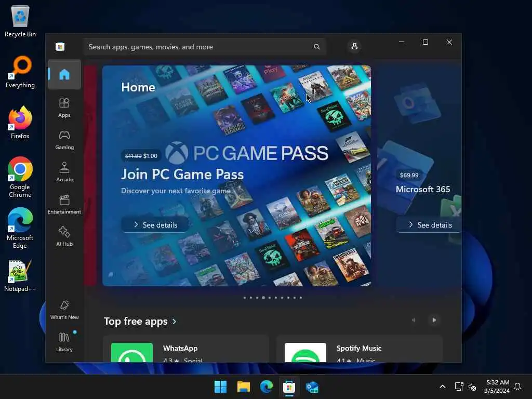
Task: Open the Home tab in Store sidebar
Action: 64,74
